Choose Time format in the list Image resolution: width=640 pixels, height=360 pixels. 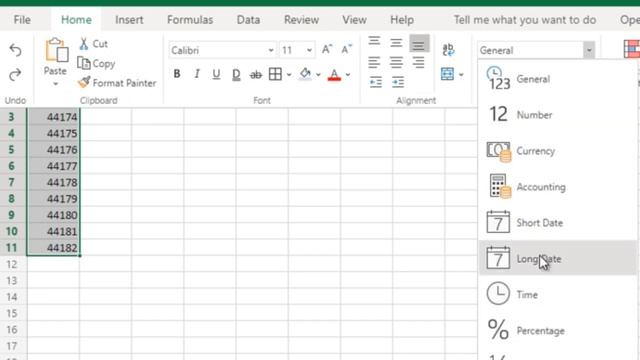558,294
